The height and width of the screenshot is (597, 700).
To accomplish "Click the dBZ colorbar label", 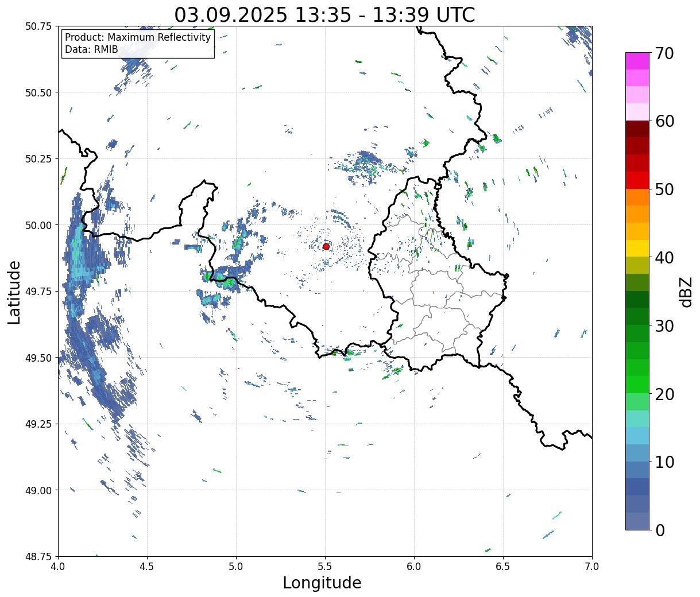I will (686, 292).
